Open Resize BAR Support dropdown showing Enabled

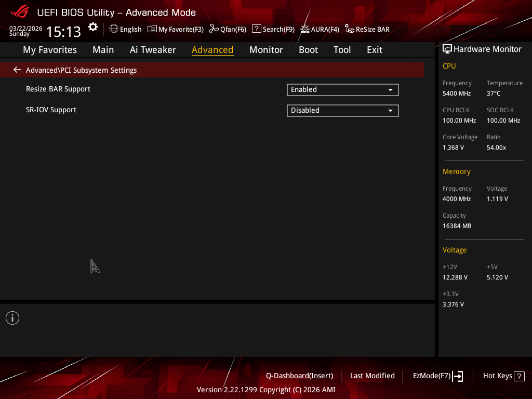click(x=343, y=89)
